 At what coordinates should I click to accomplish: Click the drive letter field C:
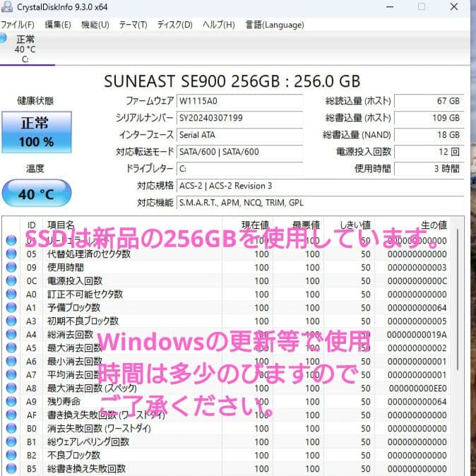click(240, 169)
